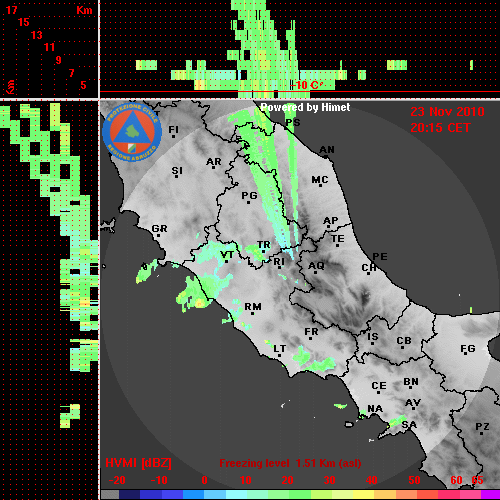Click the VT city label
Screen dimensions: 500x500
pos(227,255)
